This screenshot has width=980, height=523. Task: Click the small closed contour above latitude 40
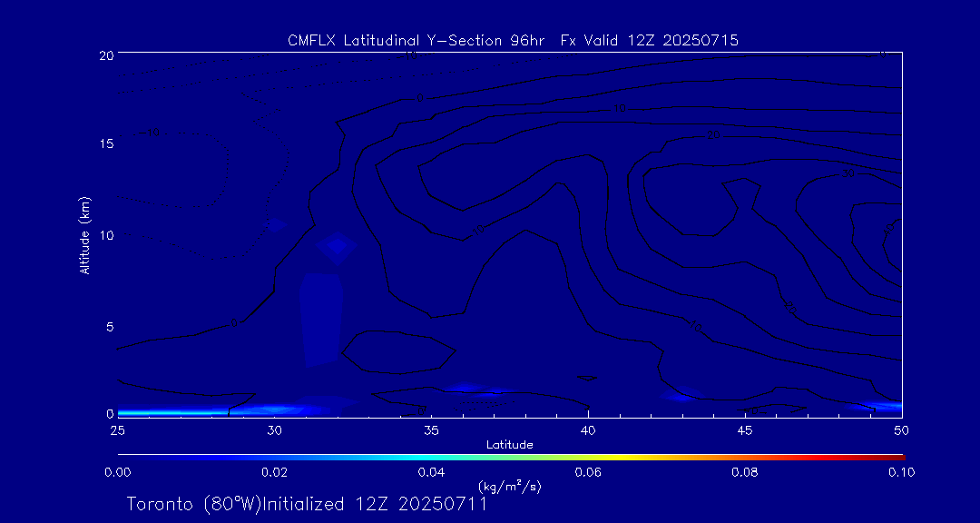pyautogui.click(x=587, y=378)
